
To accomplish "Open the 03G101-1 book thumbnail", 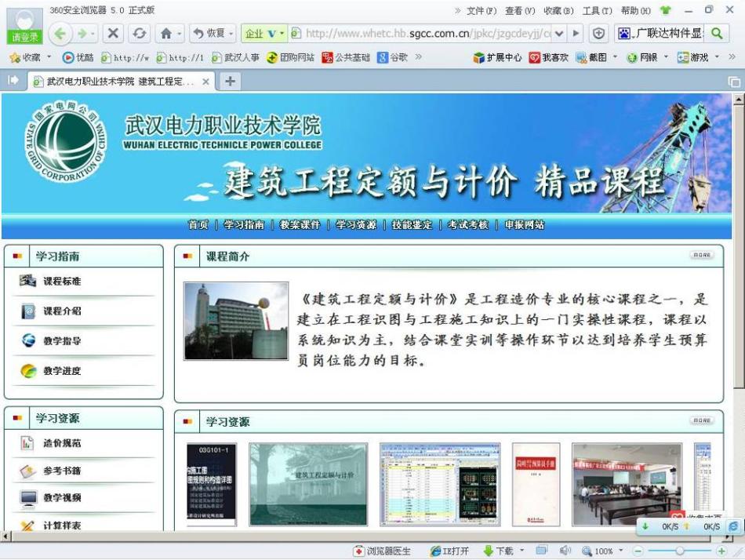I will click(x=212, y=485).
